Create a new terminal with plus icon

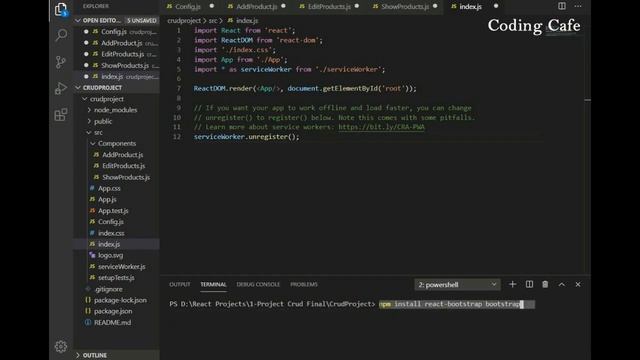[x=512, y=284]
